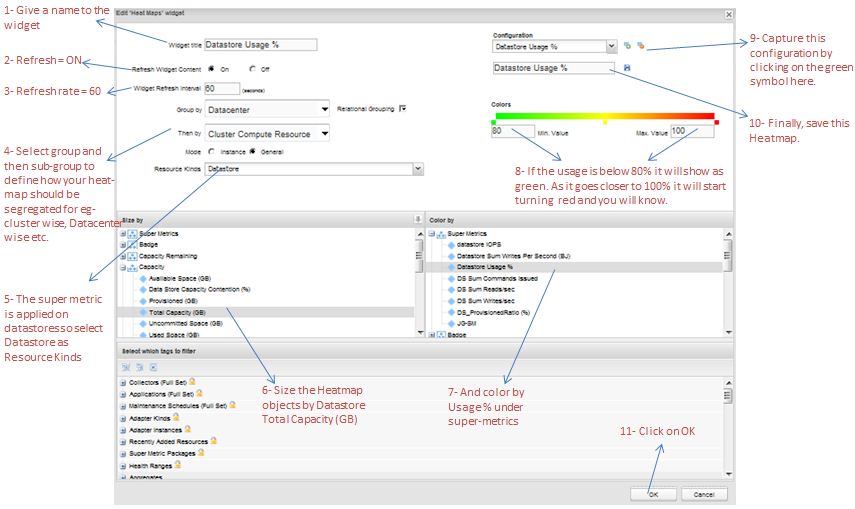Click the blue save configuration disk icon
The width and height of the screenshot is (855, 509).
627,68
